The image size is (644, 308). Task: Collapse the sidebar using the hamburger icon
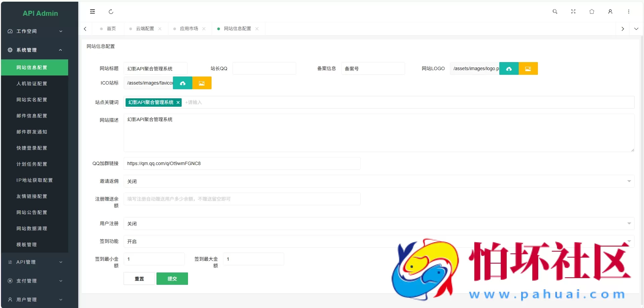click(92, 11)
